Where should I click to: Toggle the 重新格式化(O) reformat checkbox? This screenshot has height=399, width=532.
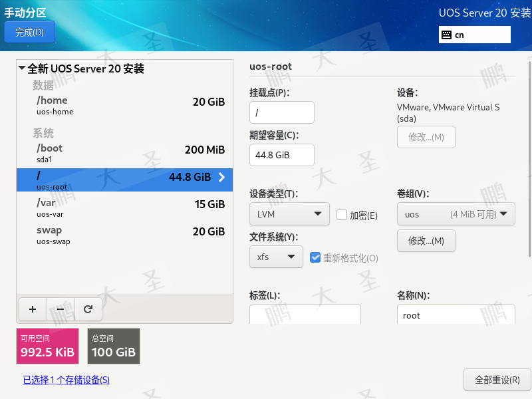pos(315,257)
